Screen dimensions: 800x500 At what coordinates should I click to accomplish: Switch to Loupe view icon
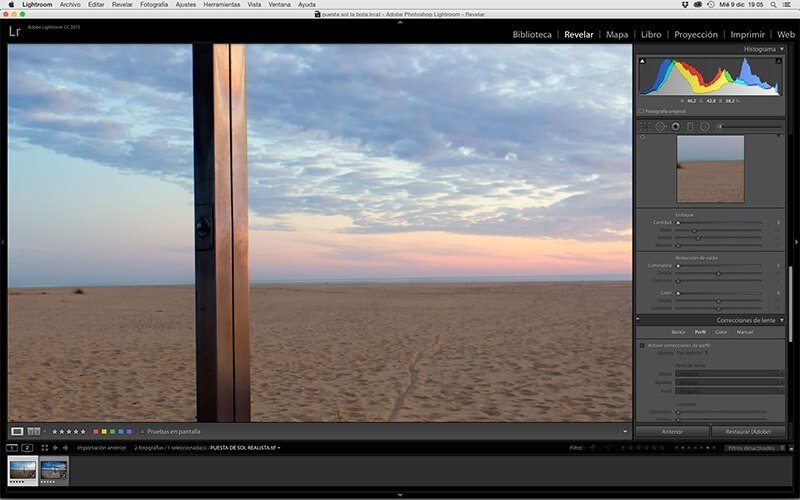(17, 432)
